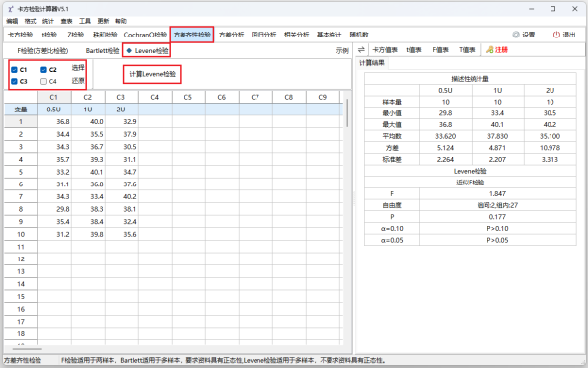
Task: Select the Bartlett检验 sub-tab
Action: click(x=103, y=50)
